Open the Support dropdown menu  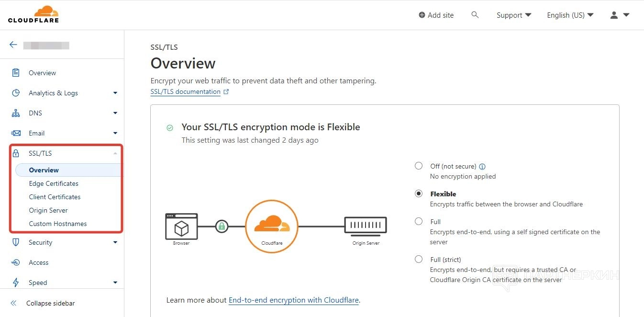514,15
